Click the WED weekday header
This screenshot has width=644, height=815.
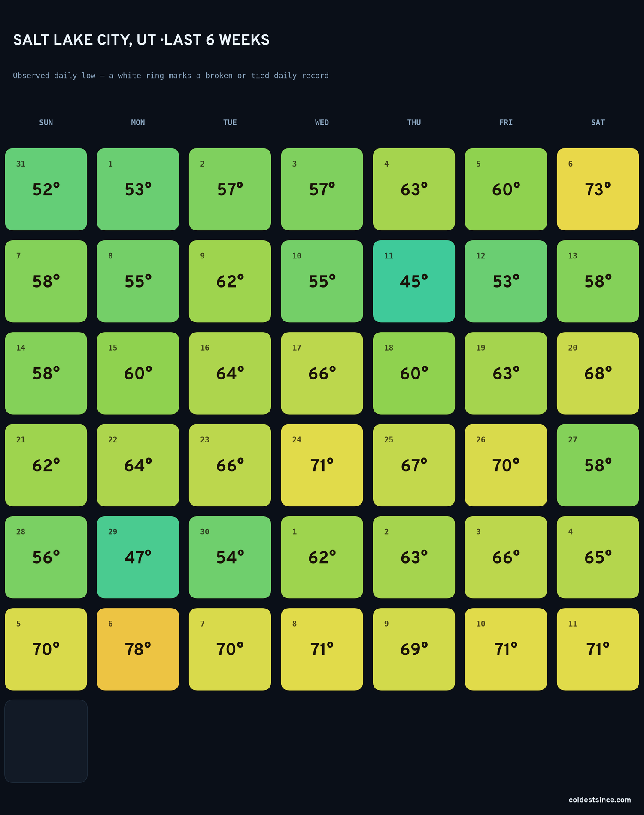coord(322,122)
